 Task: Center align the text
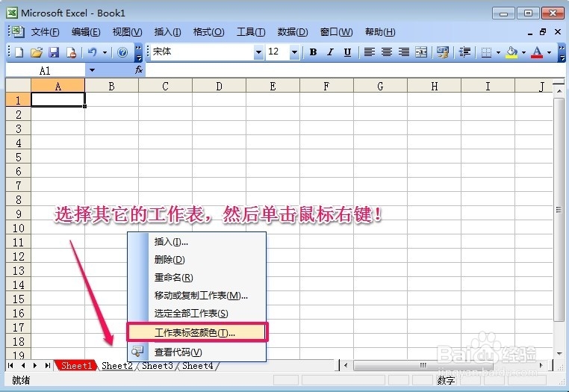coord(387,52)
